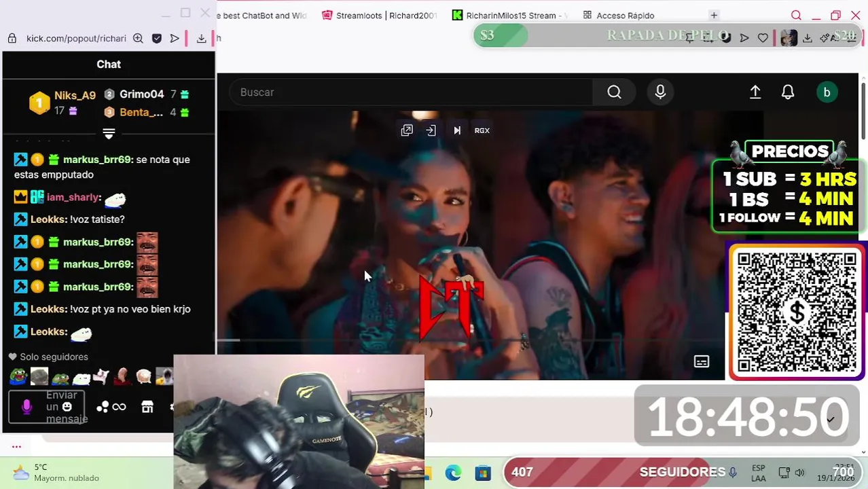
Task: Click the YouTube search magnifier button
Action: 614,92
